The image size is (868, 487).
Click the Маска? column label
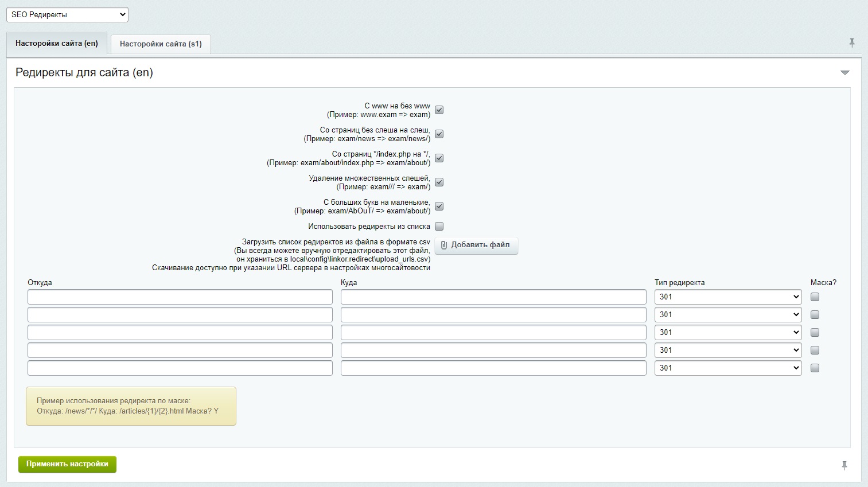(823, 282)
